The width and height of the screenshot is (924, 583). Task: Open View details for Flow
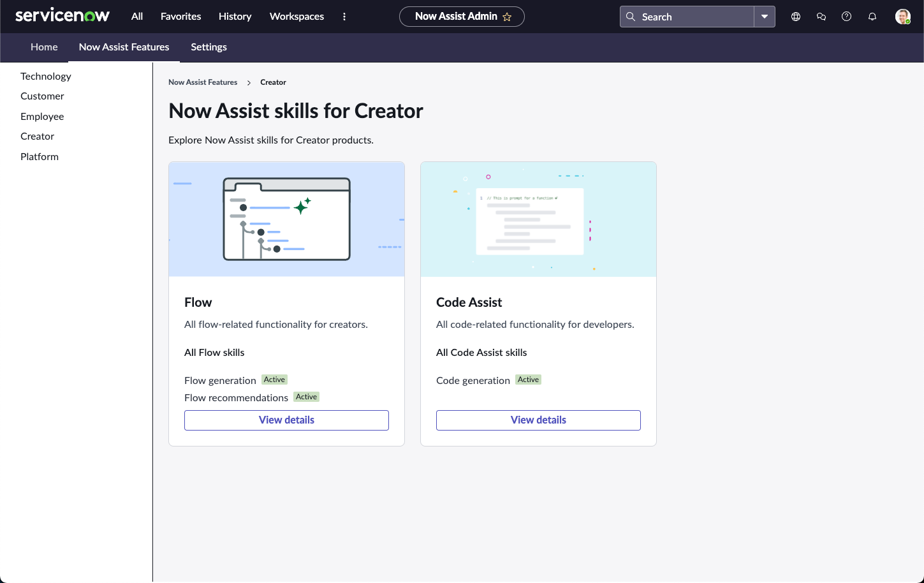(287, 420)
